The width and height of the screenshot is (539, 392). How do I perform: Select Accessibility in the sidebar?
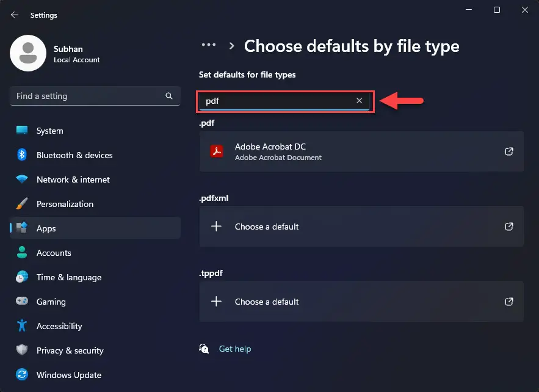[x=59, y=326]
